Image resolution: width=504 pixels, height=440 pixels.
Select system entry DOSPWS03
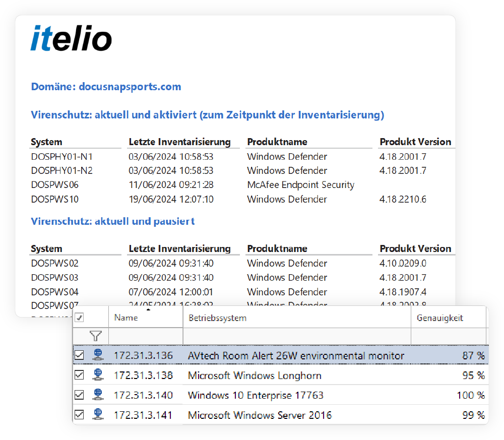click(54, 277)
